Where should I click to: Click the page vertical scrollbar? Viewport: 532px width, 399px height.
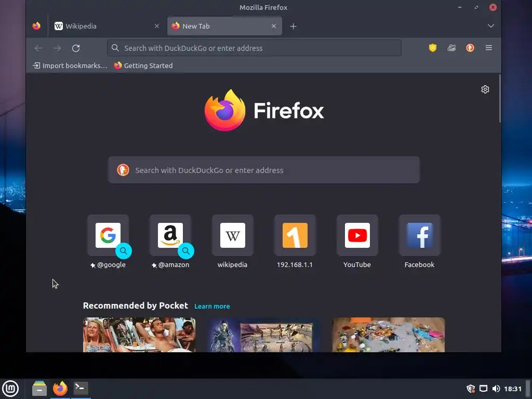point(499,99)
